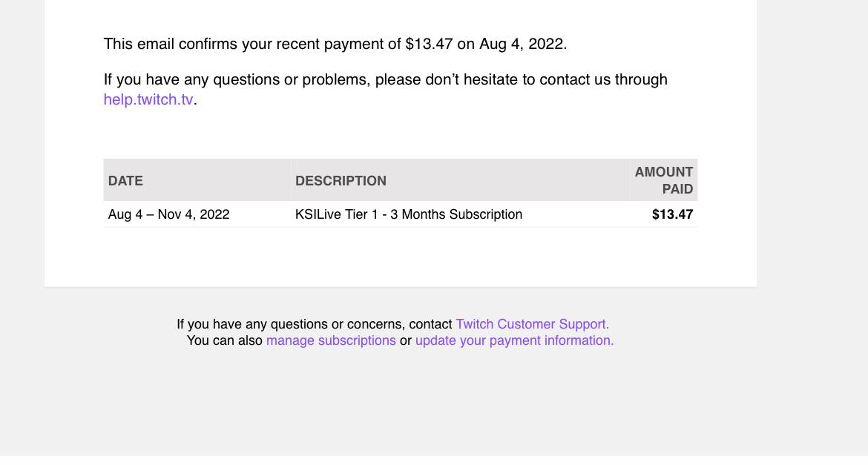Viewport: 868px width, 465px height.
Task: Follow the update your payment information link
Action: click(x=514, y=340)
